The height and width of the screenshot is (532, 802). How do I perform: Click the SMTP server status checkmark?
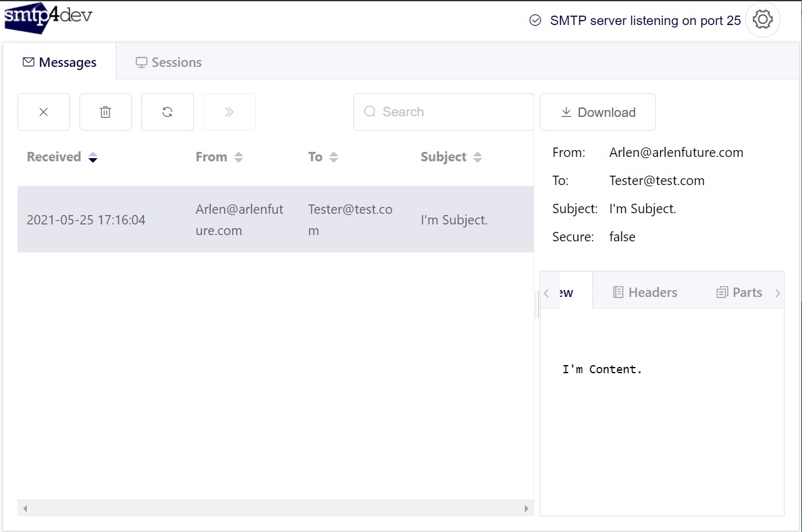tap(535, 20)
